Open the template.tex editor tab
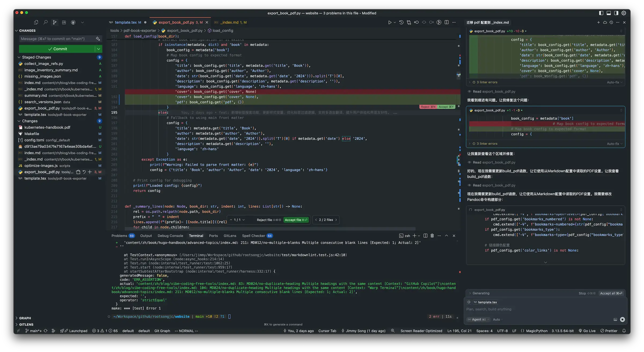The image size is (644, 352). [x=126, y=22]
